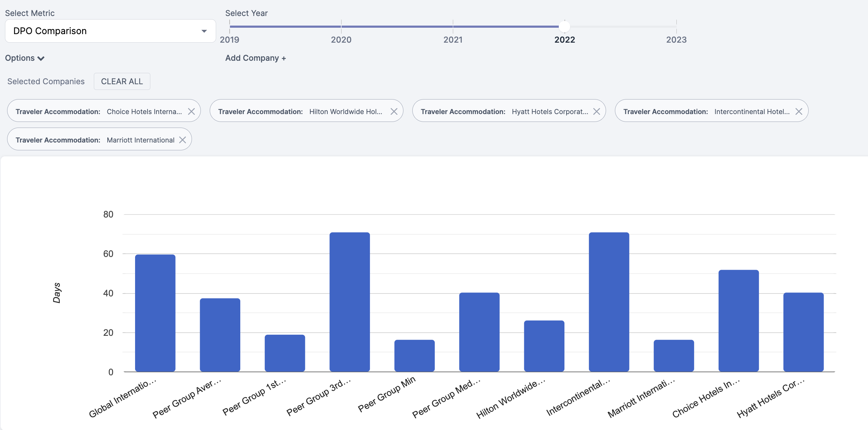The width and height of the screenshot is (868, 430).
Task: Click the Peer Group Min bar
Action: (414, 355)
